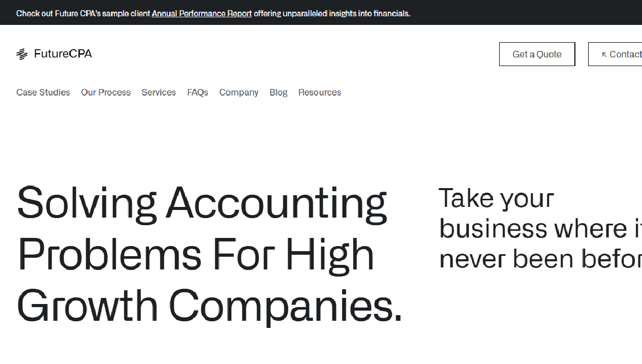The image size is (642, 364).
Task: Click the Contact button label
Action: coord(625,54)
